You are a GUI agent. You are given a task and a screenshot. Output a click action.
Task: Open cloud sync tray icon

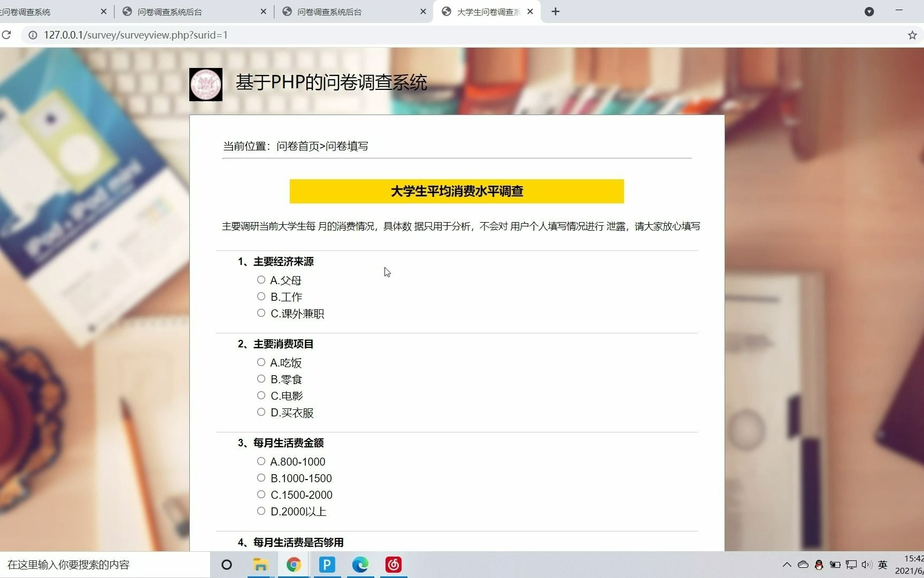tap(803, 565)
